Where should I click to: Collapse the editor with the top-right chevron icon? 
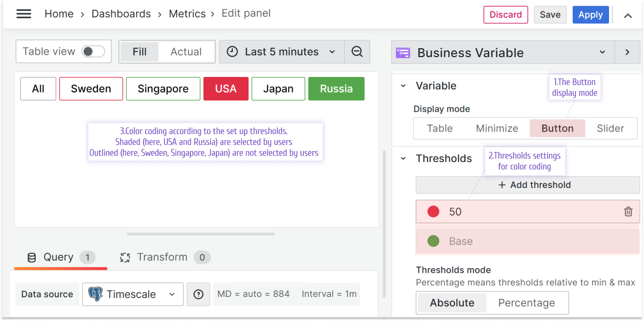click(x=628, y=16)
